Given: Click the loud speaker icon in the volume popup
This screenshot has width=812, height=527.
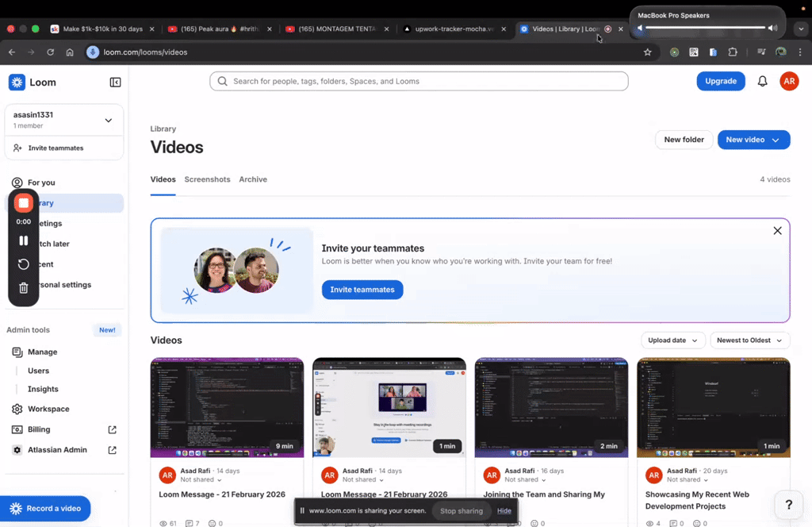Looking at the screenshot, I should point(772,28).
